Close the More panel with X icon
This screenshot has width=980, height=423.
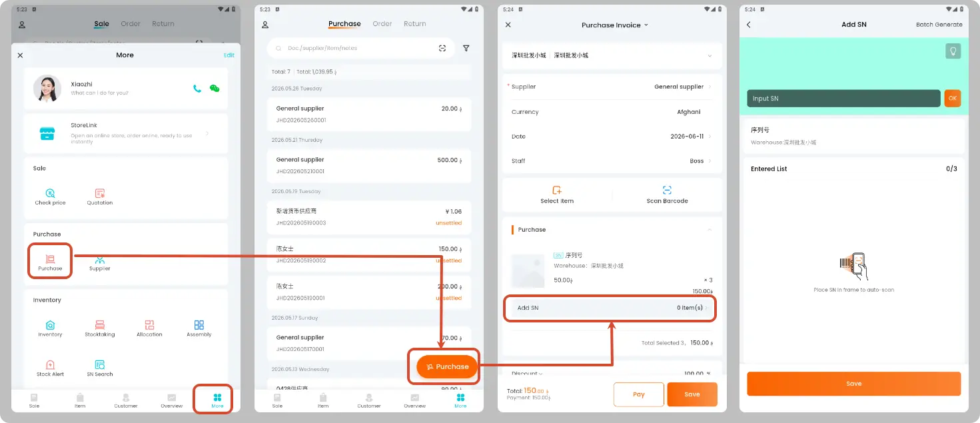coord(20,55)
